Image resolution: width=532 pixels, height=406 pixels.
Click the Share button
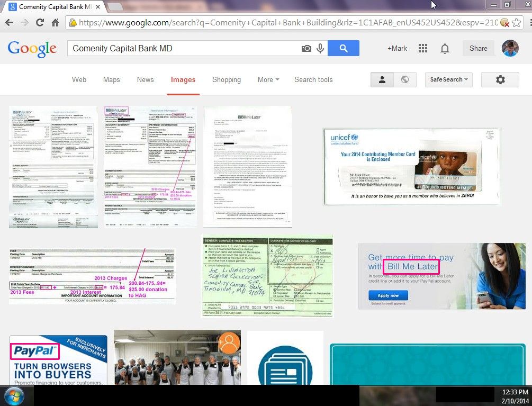tap(478, 49)
